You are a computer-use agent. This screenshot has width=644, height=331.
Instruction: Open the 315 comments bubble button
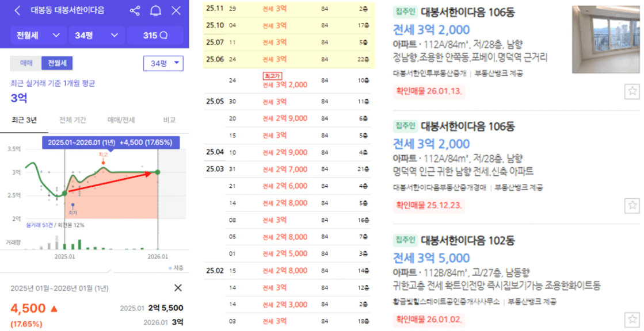pos(155,35)
